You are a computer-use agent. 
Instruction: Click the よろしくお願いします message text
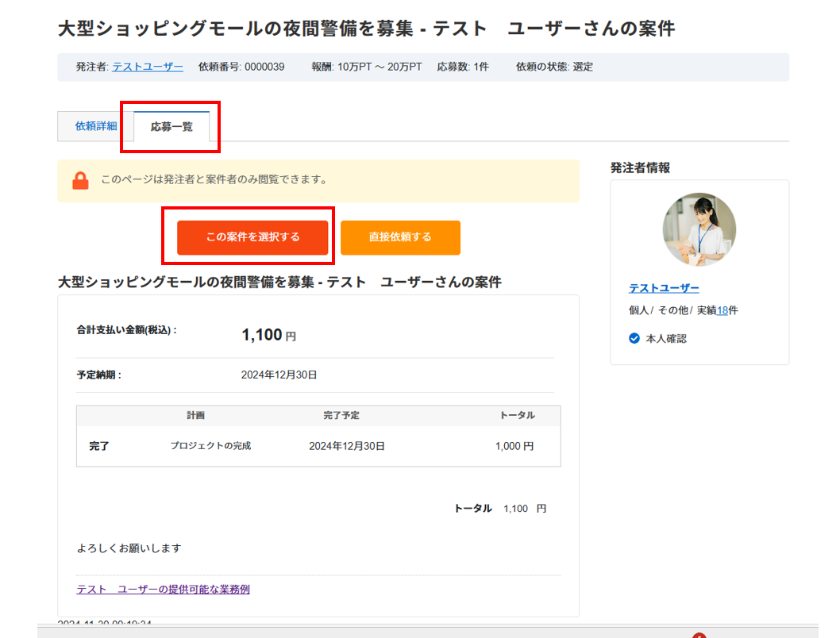pos(129,548)
